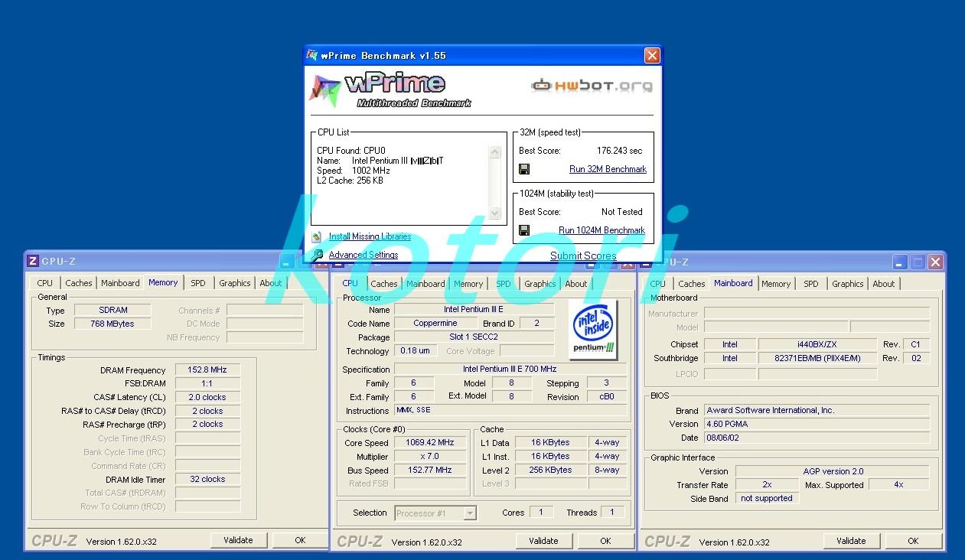Image resolution: width=965 pixels, height=560 pixels.
Task: Minimize the right CPU-Z window
Action: pos(900,262)
